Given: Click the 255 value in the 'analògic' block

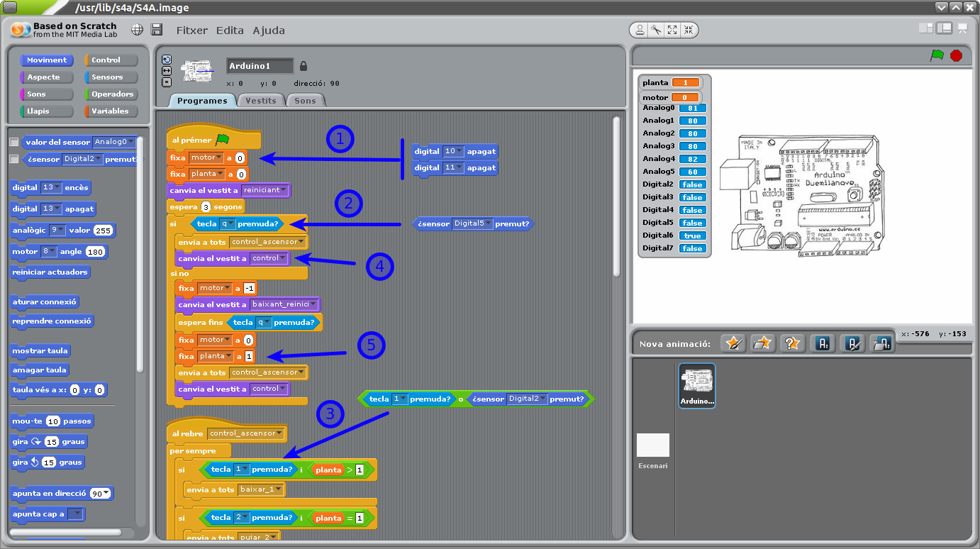Looking at the screenshot, I should (x=103, y=231).
